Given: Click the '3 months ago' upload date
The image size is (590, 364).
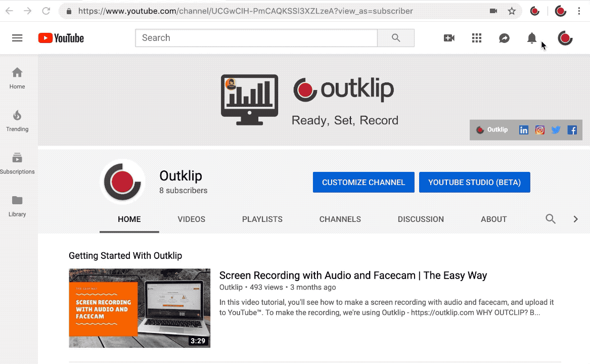Looking at the screenshot, I should pos(313,287).
